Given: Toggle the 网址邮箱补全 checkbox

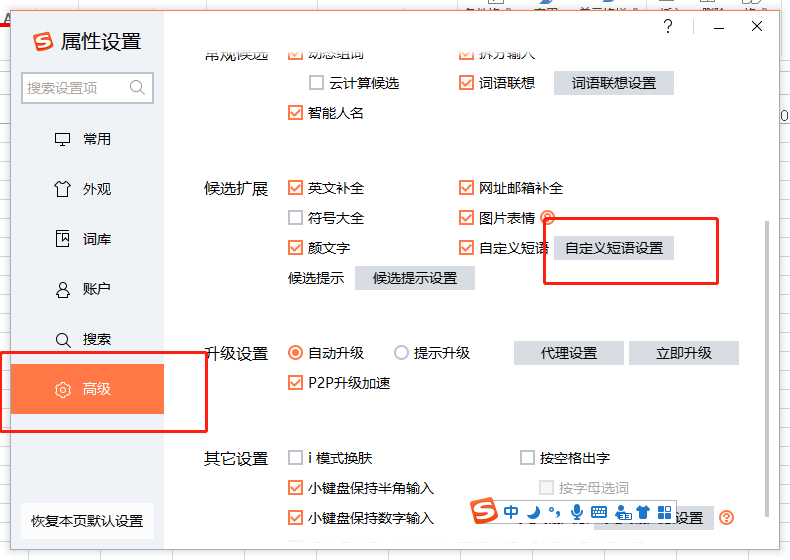Looking at the screenshot, I should (466, 188).
